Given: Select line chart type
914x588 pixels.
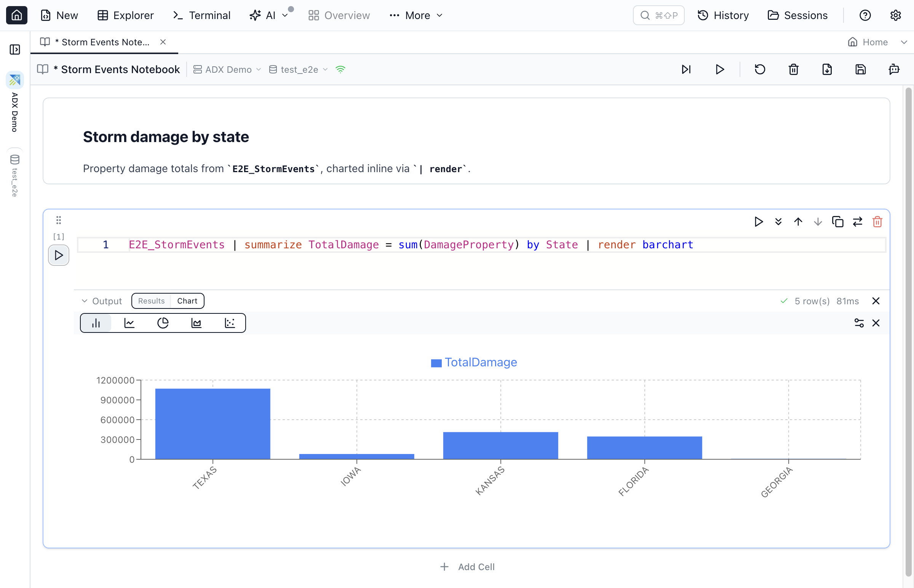Looking at the screenshot, I should [129, 323].
